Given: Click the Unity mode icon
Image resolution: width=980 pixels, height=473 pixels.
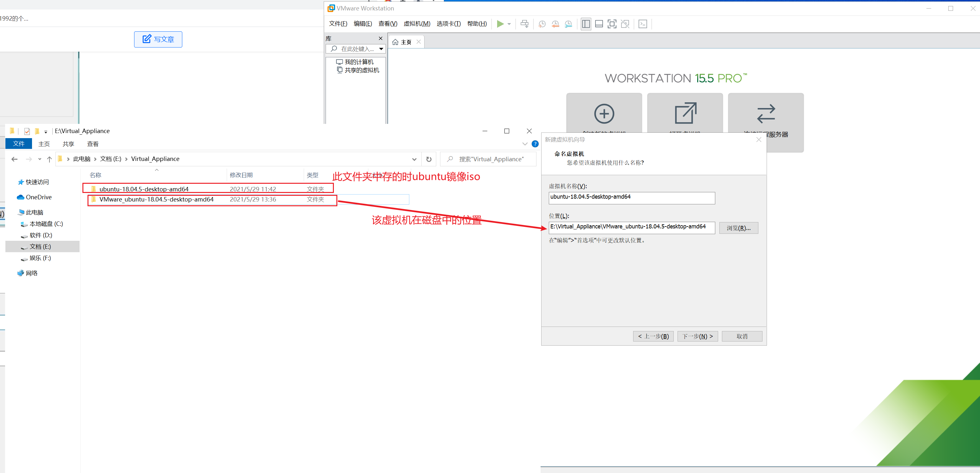Looking at the screenshot, I should click(625, 24).
